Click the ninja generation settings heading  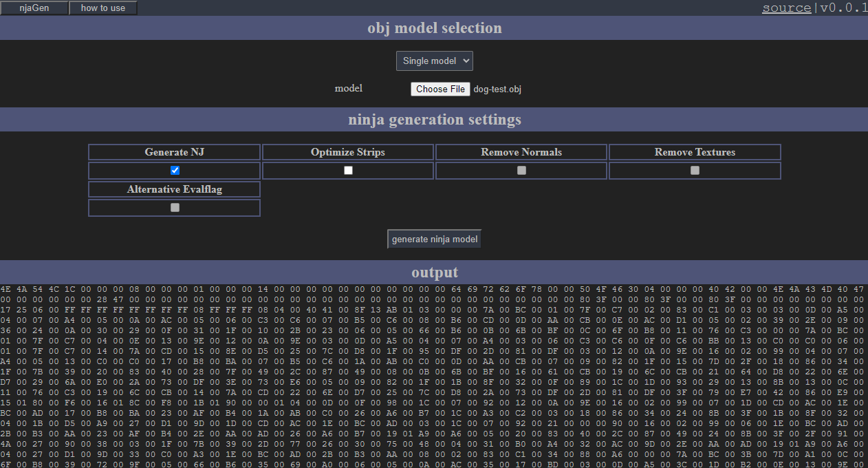tap(434, 120)
